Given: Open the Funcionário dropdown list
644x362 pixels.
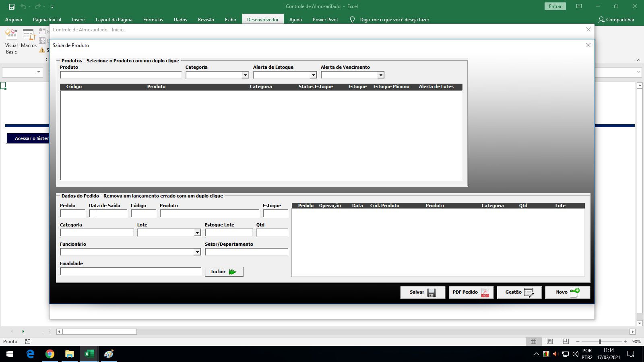Looking at the screenshot, I should pyautogui.click(x=197, y=252).
